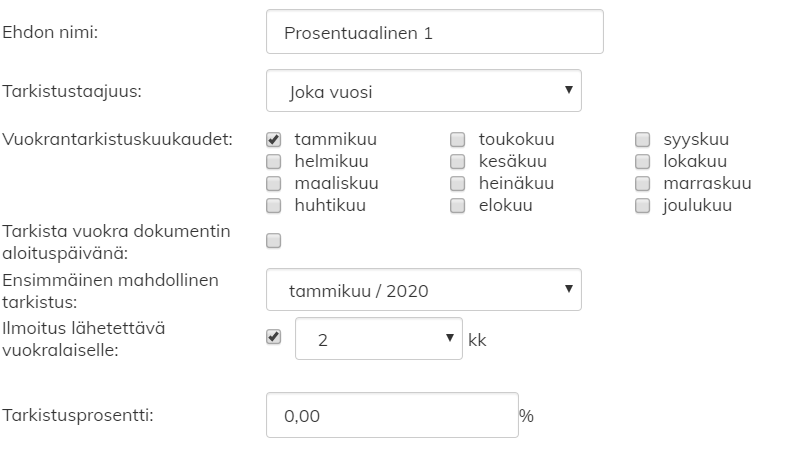This screenshot has width=798, height=456.
Task: Select the lokakuu checkbox
Action: tap(643, 161)
